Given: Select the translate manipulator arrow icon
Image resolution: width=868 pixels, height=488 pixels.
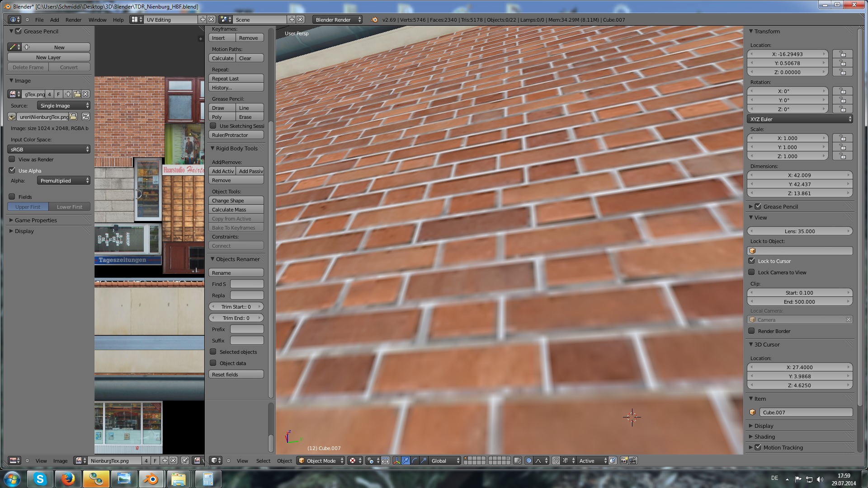Looking at the screenshot, I should click(406, 460).
